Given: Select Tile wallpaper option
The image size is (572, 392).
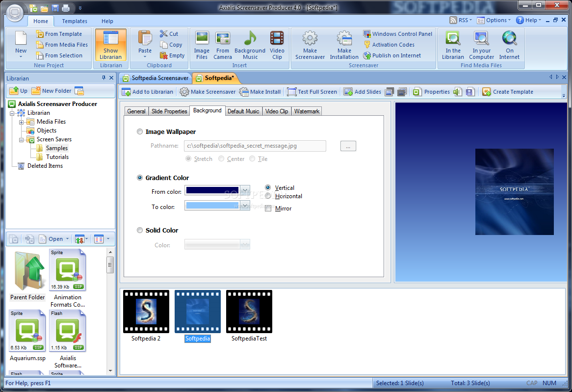Looking at the screenshot, I should click(x=252, y=159).
